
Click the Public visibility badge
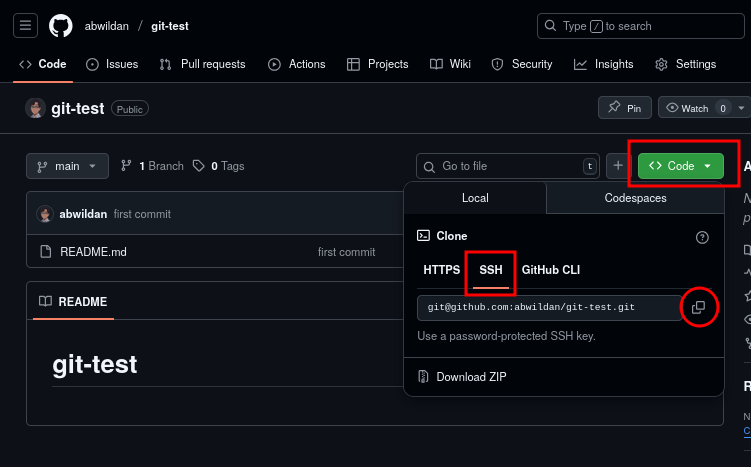[x=130, y=109]
